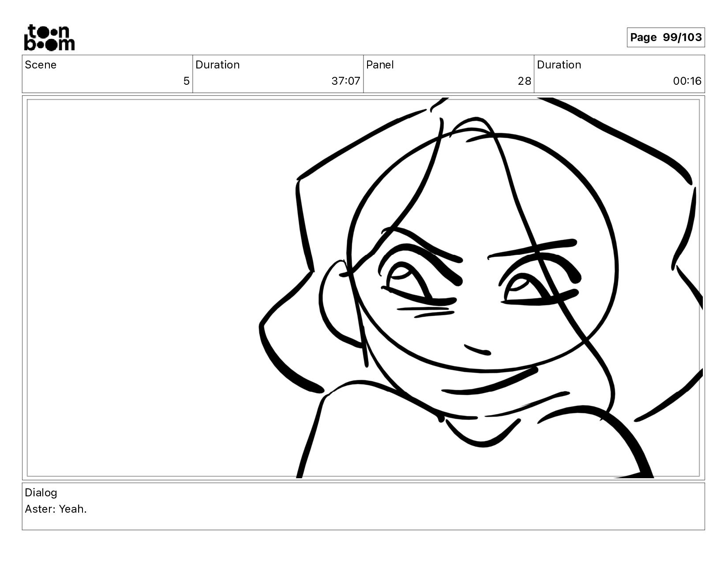This screenshot has height=563, width=728.
Task: Click the Page 99/103 indicator
Action: pos(666,38)
